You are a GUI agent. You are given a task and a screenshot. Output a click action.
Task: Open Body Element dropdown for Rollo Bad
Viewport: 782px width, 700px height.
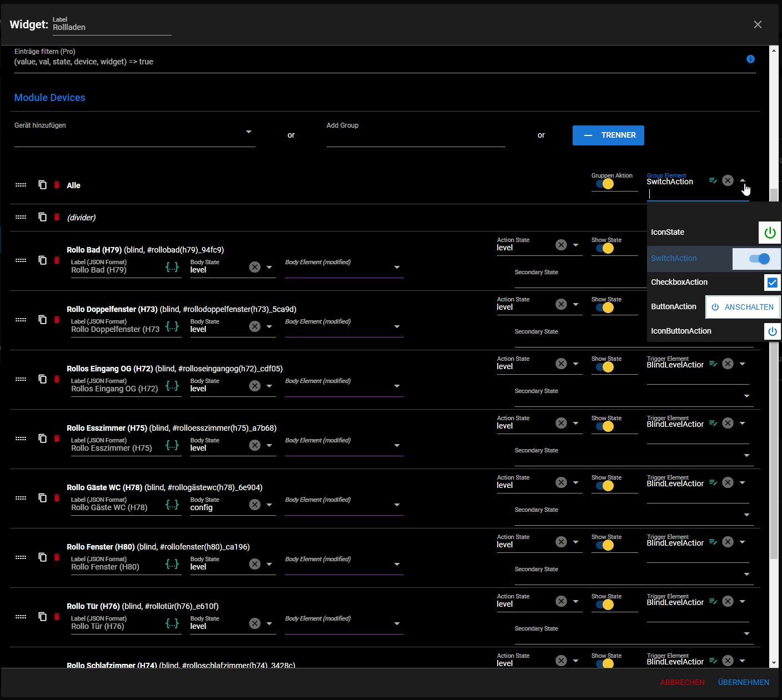[397, 267]
